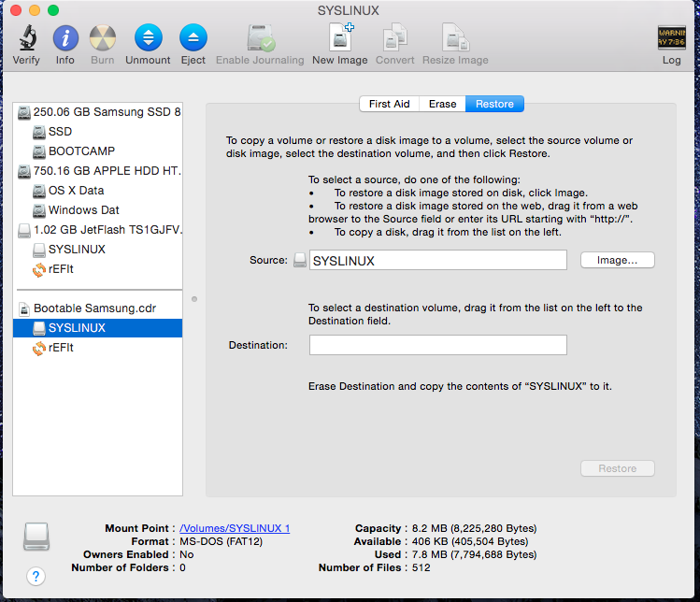This screenshot has height=602, width=700.
Task: Click the Source input field
Action: click(438, 260)
